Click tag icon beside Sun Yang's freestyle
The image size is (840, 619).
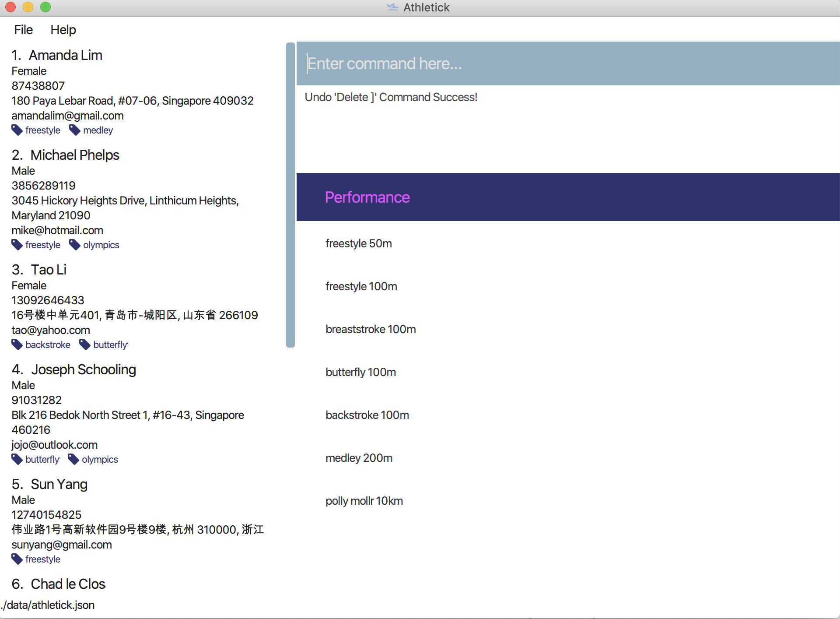click(x=17, y=559)
